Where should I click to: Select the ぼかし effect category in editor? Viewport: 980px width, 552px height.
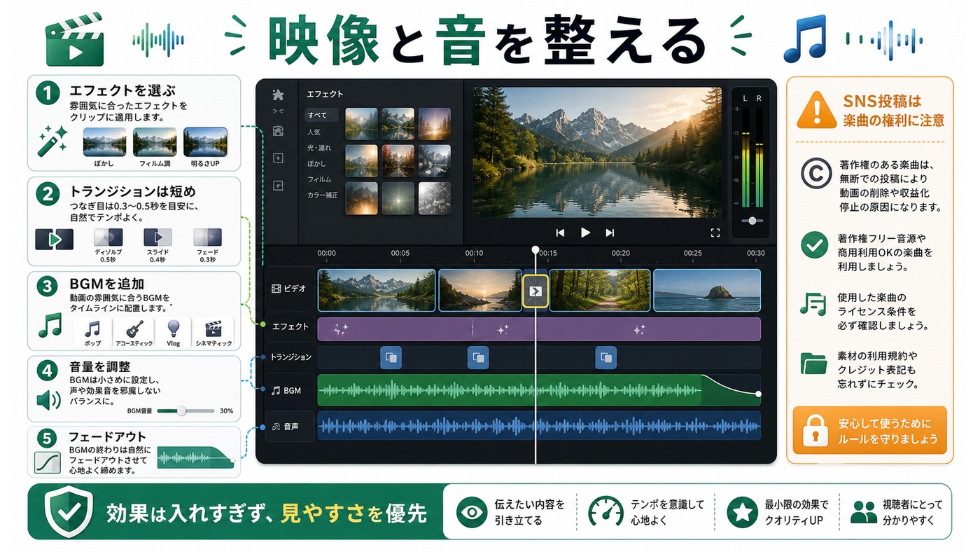(x=316, y=163)
